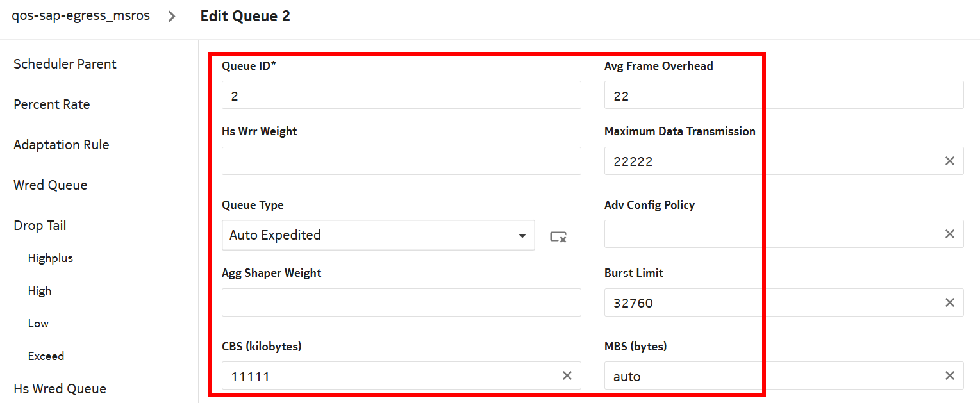
Task: Open Adaptation Rule section
Action: (x=61, y=145)
